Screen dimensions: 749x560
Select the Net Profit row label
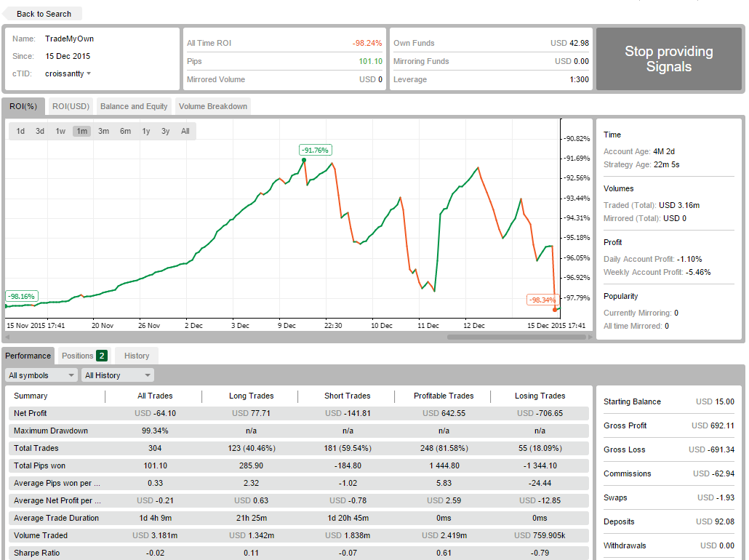pyautogui.click(x=30, y=413)
